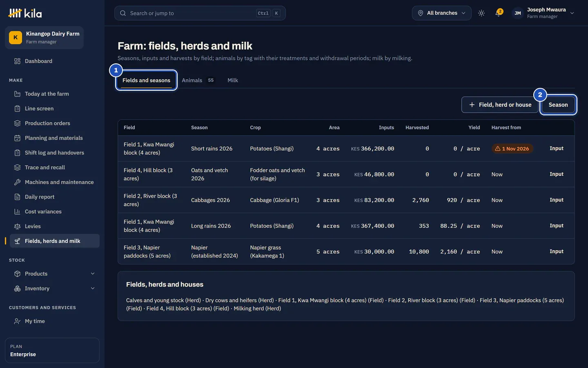Click the KES 83,200.00 inputs value
The image size is (588, 368).
374,200
